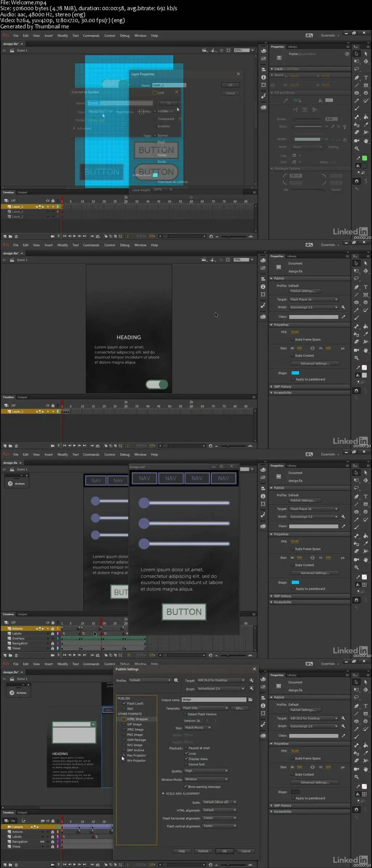Click the Zoom magnifier tool in 00:00:30 frame
The image size is (372, 868).
tap(357, 358)
